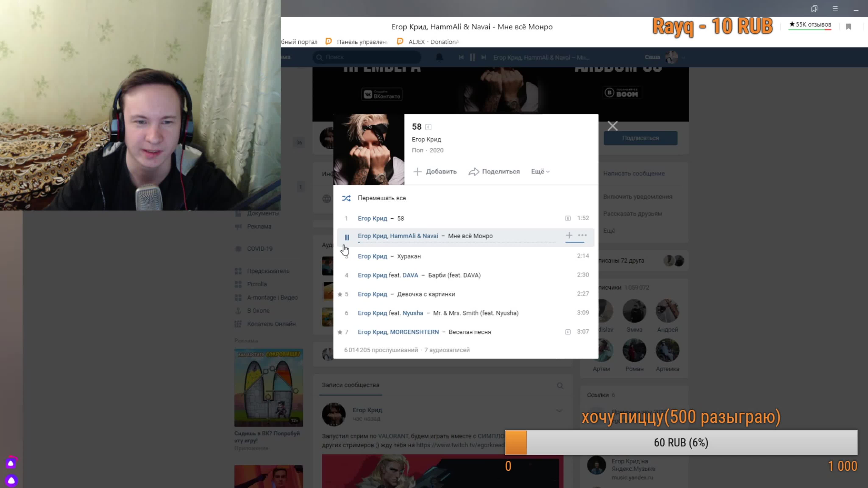Close the album 58 popup

612,126
